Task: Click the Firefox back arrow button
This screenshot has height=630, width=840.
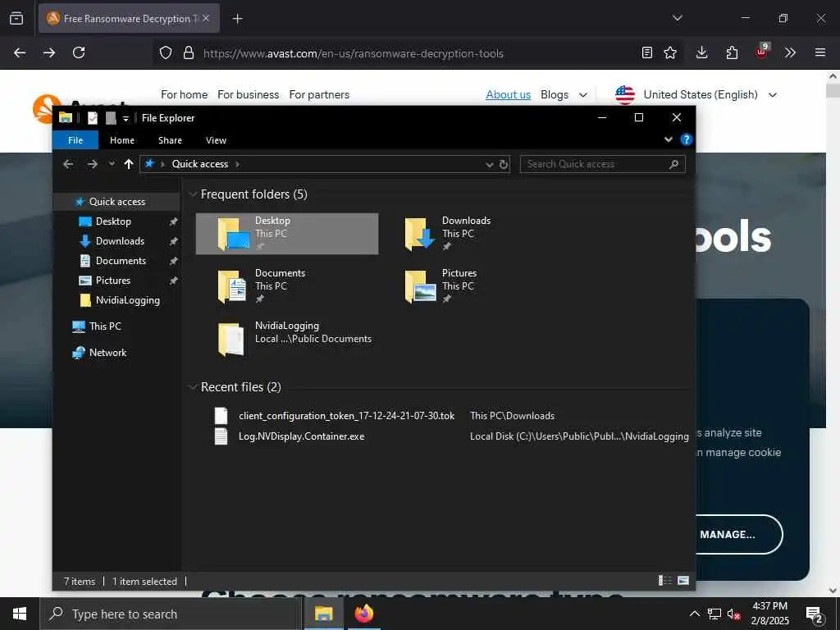Action: (20, 52)
